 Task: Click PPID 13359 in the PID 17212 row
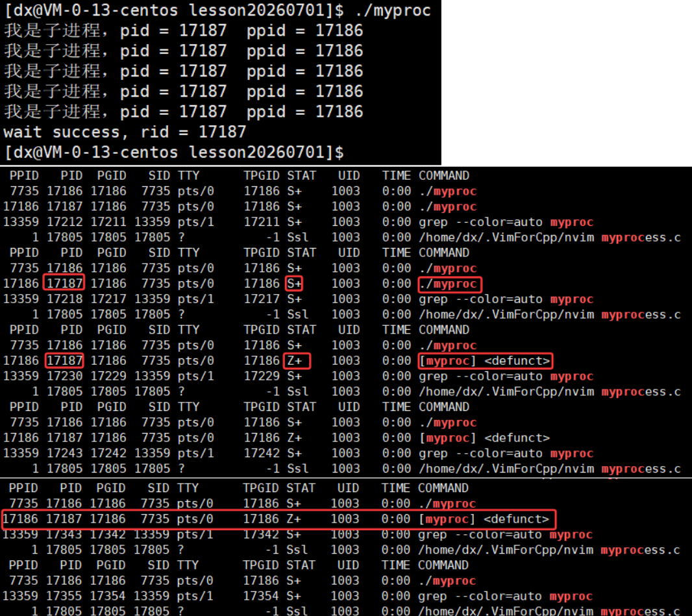[21, 222]
